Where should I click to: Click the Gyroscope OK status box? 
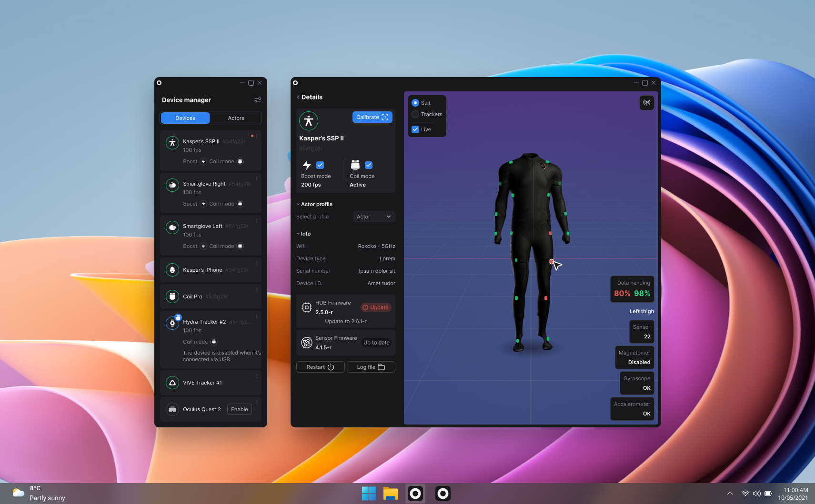[x=637, y=383]
